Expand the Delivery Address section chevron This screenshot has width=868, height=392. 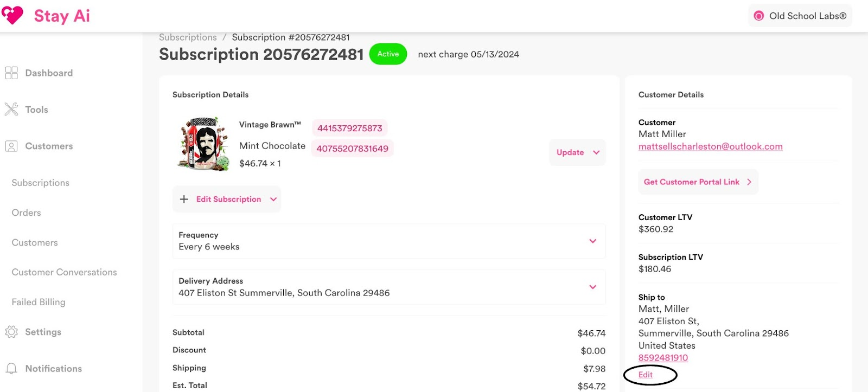click(593, 287)
